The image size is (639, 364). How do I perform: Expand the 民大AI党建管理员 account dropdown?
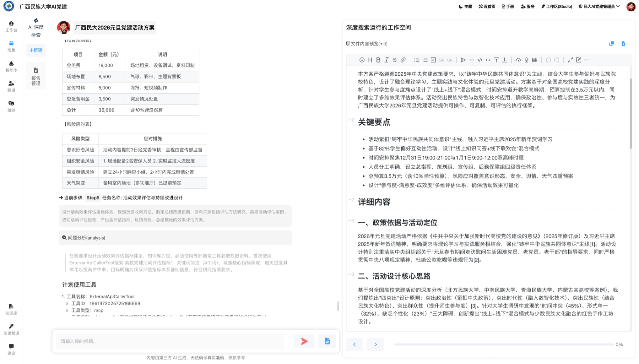coord(599,6)
